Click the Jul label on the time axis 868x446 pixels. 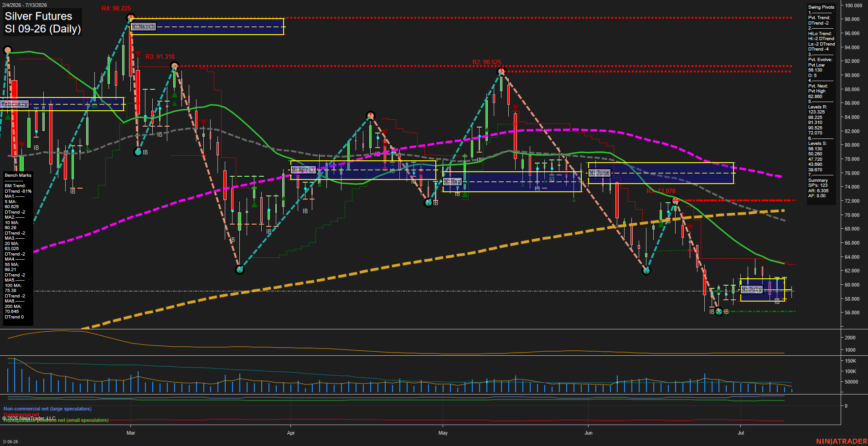[741, 433]
